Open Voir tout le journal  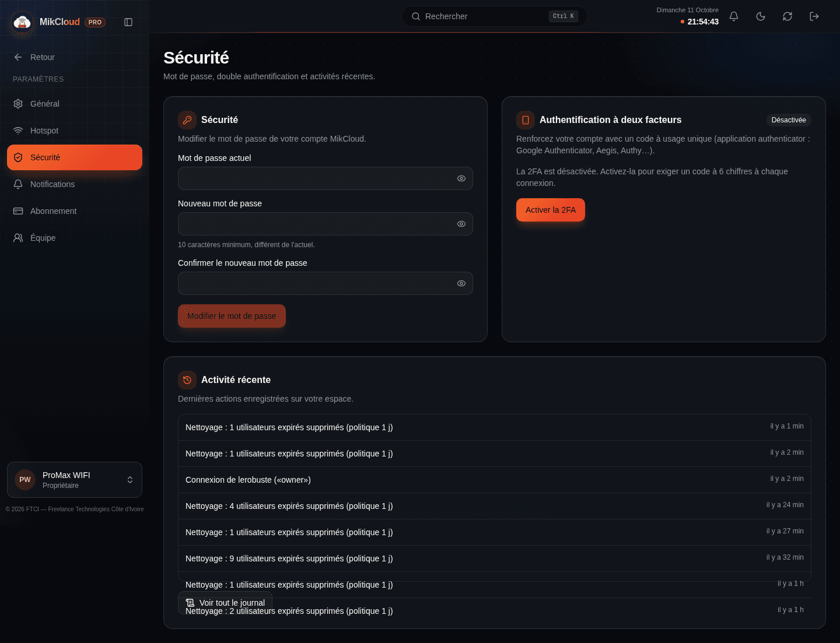pyautogui.click(x=225, y=603)
